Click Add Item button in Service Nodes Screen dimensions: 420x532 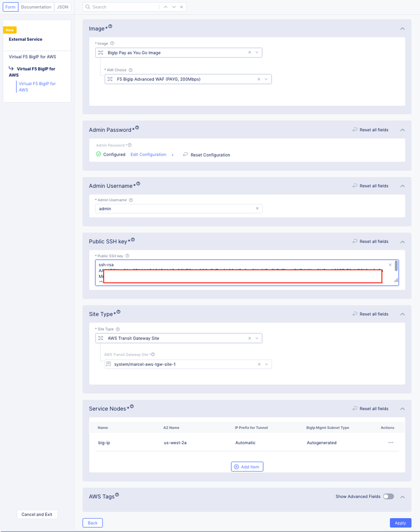[247, 467]
